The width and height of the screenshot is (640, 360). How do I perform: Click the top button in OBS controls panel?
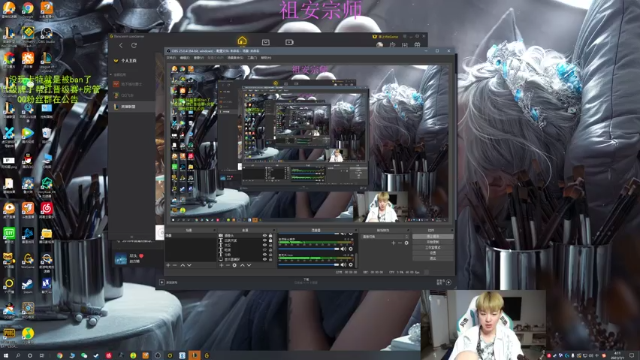coord(433,236)
